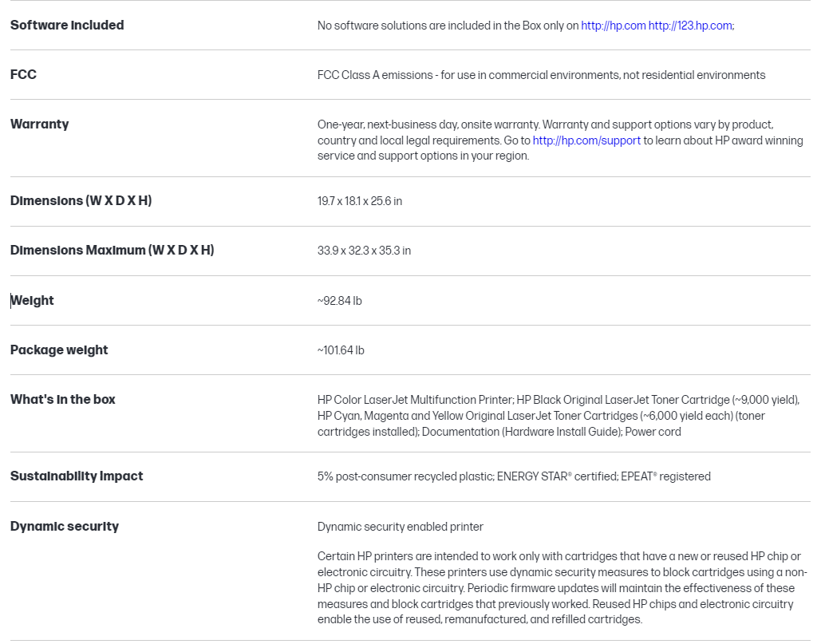Click the Dimensions Maximum label
The height and width of the screenshot is (644, 821).
(112, 251)
